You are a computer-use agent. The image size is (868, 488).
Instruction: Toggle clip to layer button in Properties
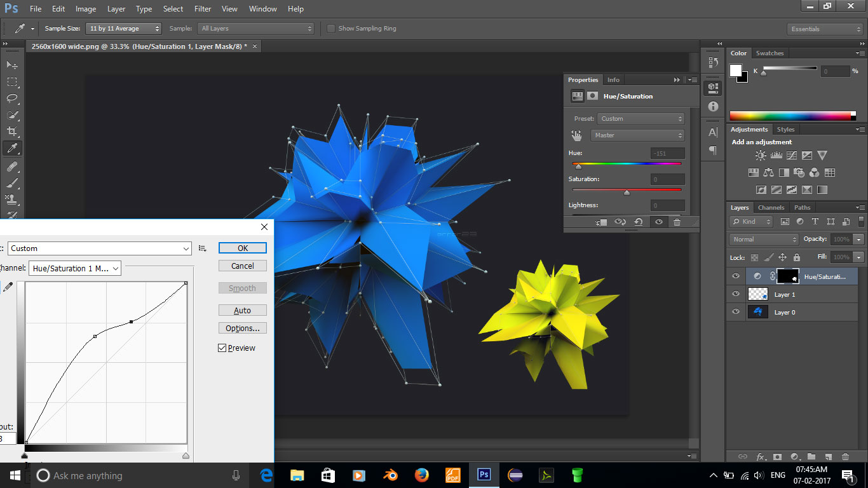pos(601,222)
